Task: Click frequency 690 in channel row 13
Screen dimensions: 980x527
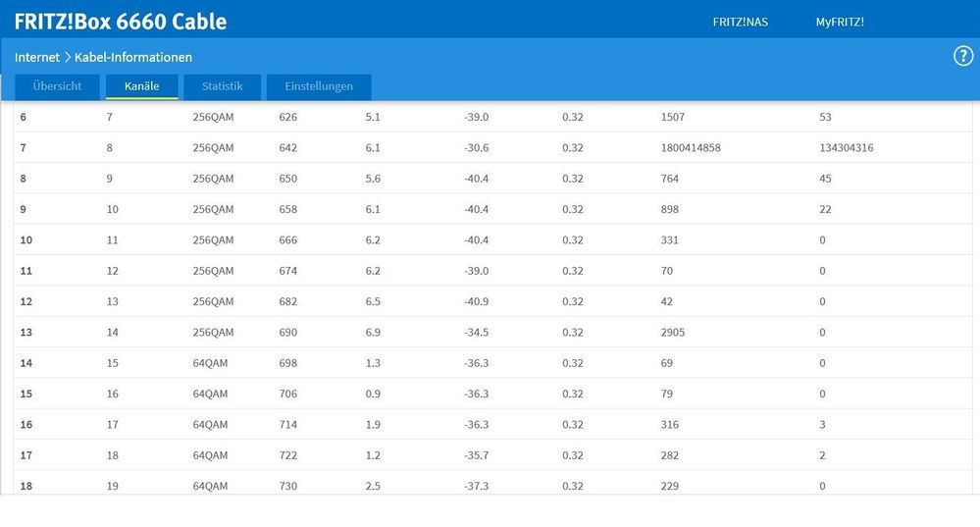Action: point(288,333)
